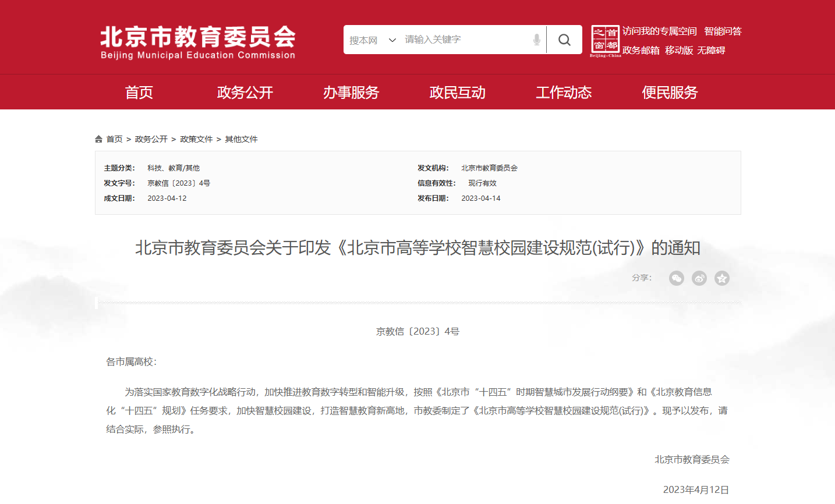Select 政民互动 in the navigation bar
This screenshot has width=835, height=504.
458,92
